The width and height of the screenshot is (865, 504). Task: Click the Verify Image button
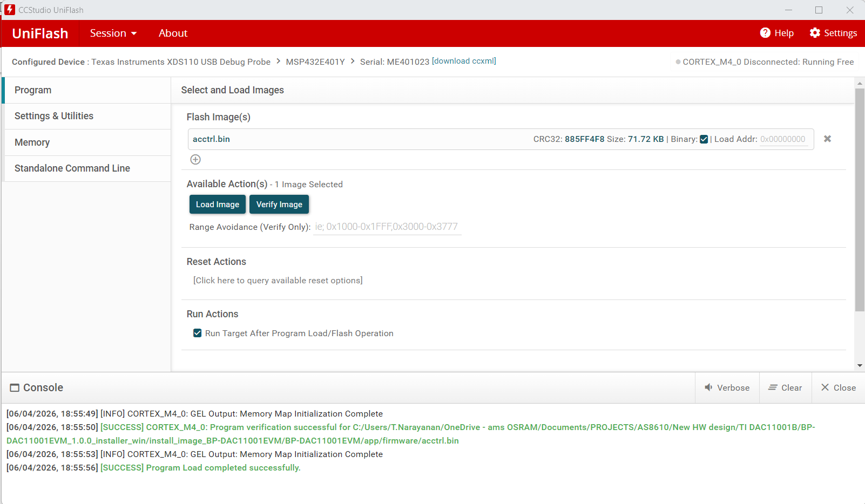pyautogui.click(x=279, y=205)
